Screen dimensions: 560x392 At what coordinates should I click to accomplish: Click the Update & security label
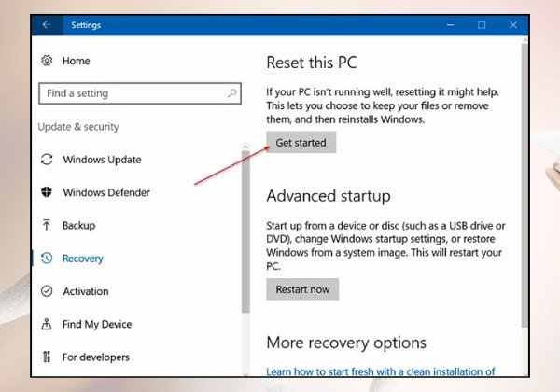tap(78, 127)
